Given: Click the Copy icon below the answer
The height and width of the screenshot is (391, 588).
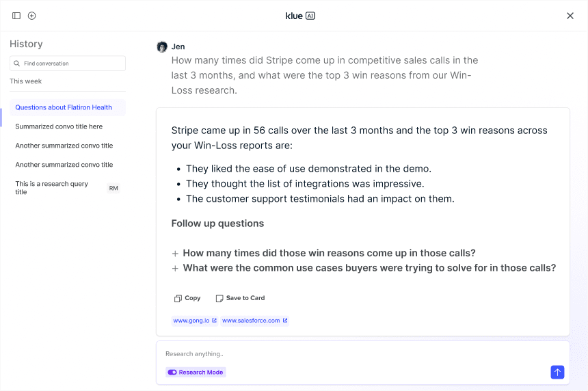Looking at the screenshot, I should point(178,299).
